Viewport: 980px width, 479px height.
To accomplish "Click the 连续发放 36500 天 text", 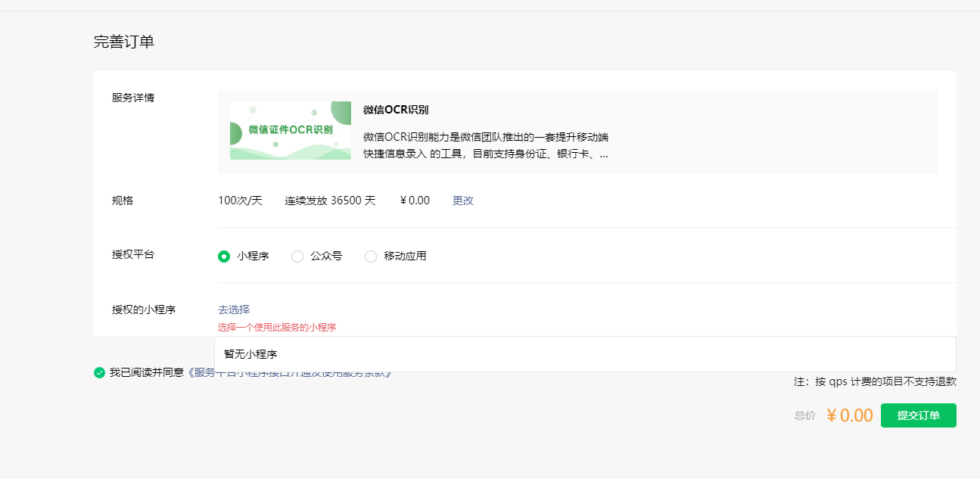I will click(330, 201).
